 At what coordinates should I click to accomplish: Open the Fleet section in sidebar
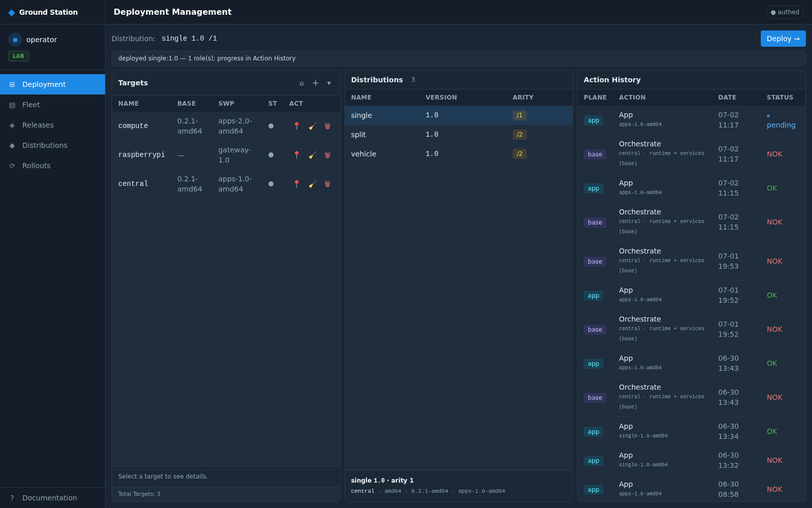(52, 105)
